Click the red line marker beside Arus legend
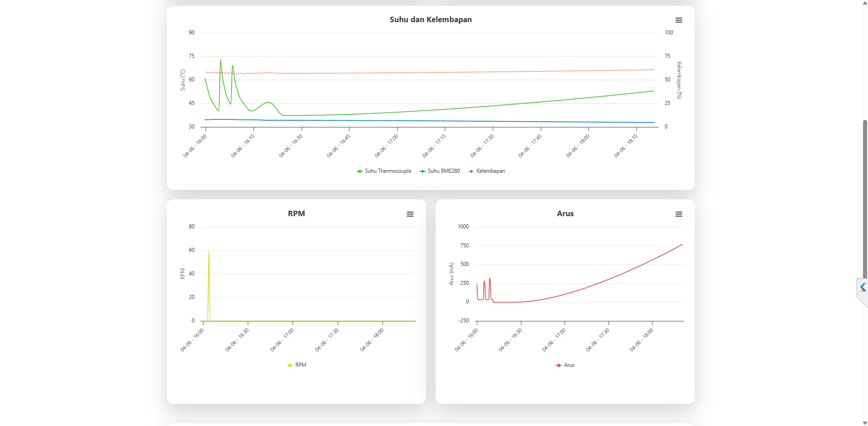 click(x=558, y=365)
